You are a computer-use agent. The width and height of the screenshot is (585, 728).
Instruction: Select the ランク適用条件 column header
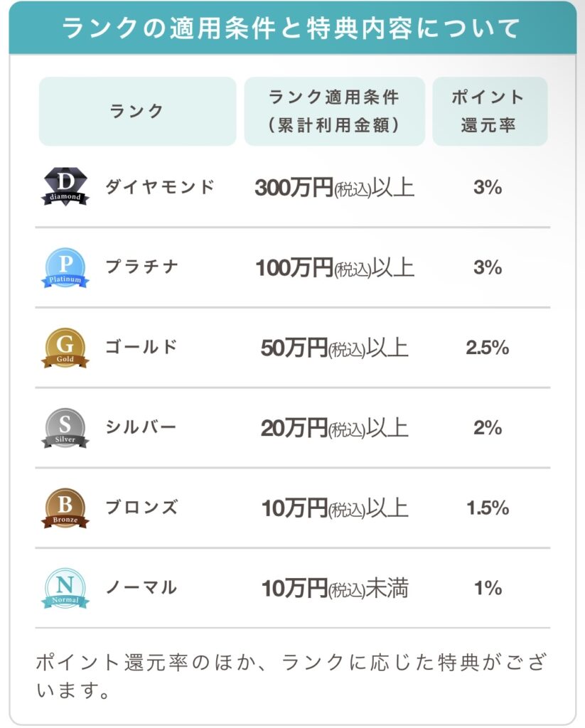click(x=334, y=112)
